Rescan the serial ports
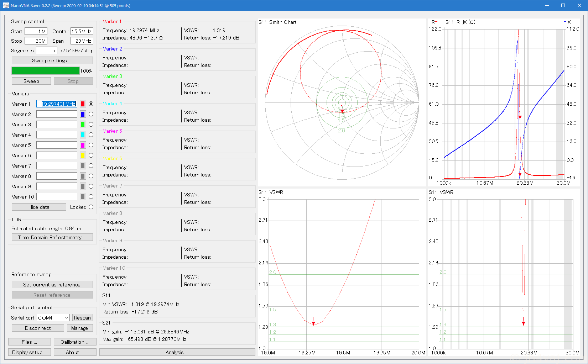Image resolution: width=588 pixels, height=364 pixels. (82, 318)
